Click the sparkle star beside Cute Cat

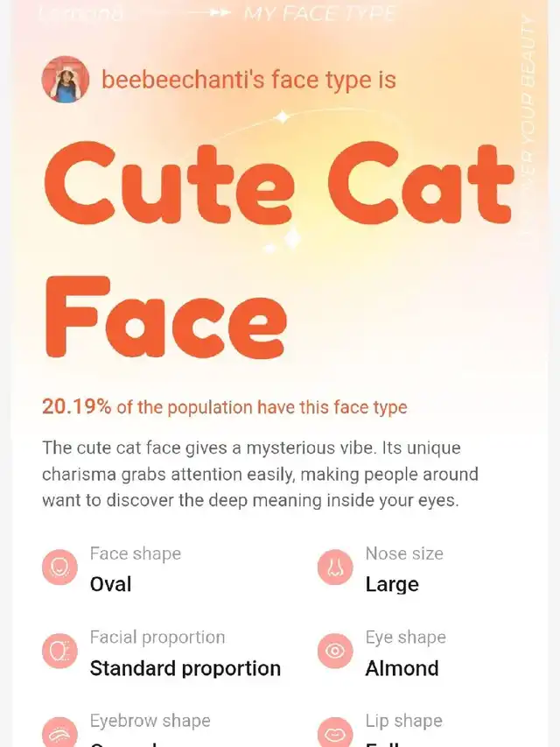[293, 236]
